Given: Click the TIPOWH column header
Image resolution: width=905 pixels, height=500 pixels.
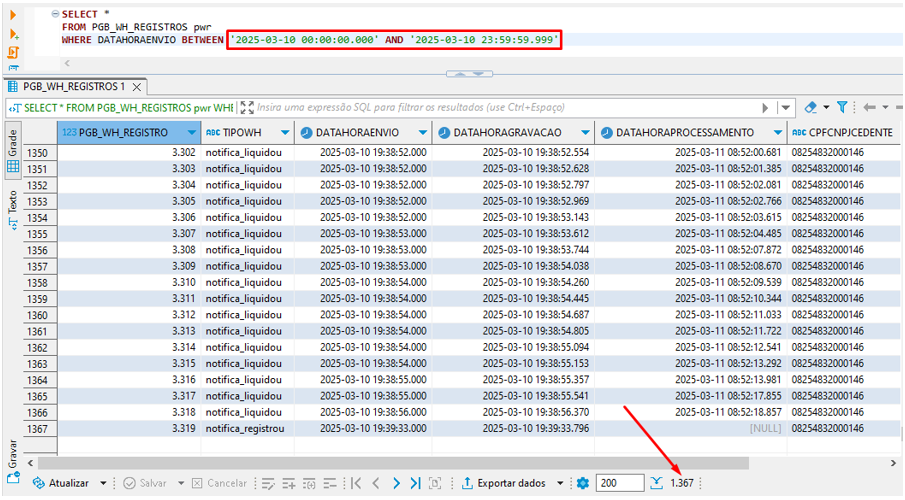Looking at the screenshot, I should click(248, 133).
